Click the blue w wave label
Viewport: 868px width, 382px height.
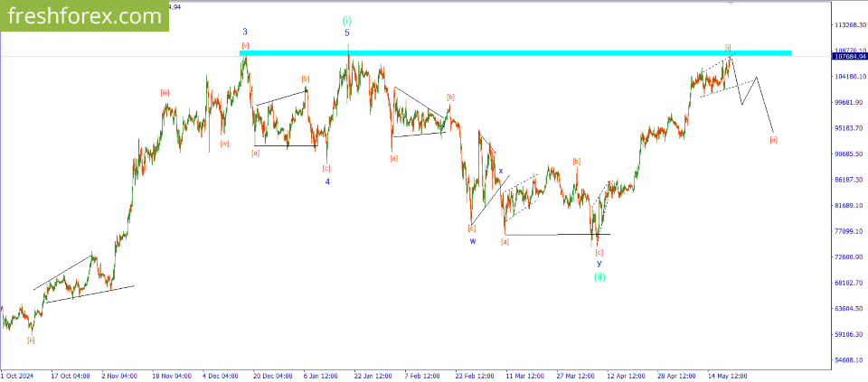click(473, 241)
